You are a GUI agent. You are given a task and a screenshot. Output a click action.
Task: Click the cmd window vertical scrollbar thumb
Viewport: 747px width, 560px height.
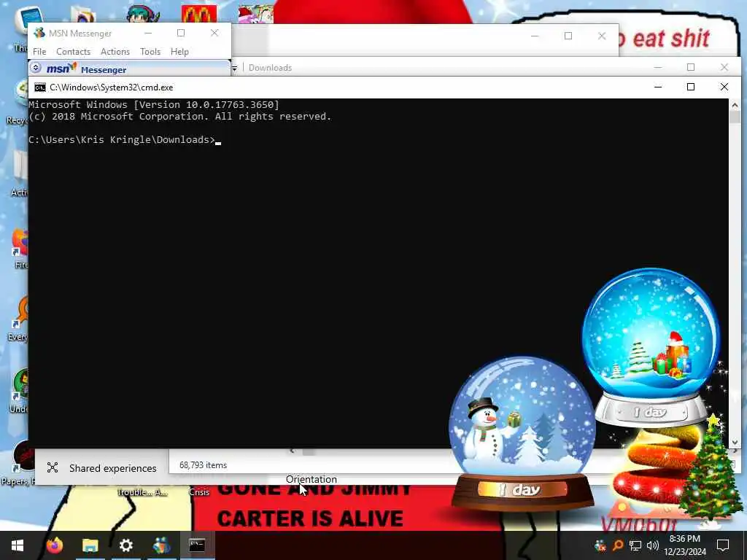point(735,117)
